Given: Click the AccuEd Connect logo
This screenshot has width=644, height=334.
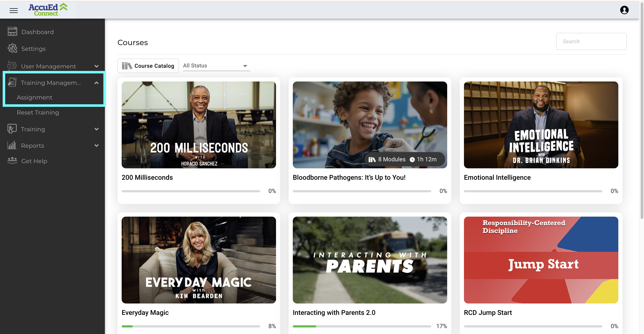Looking at the screenshot, I should (48, 10).
